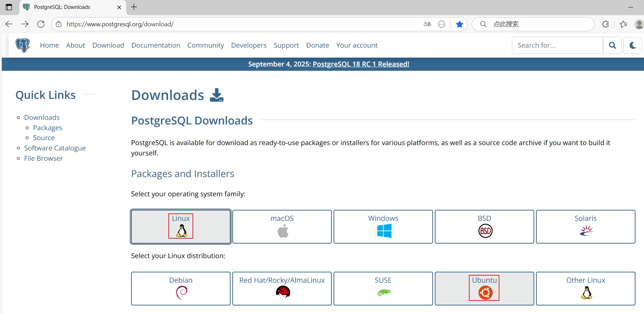Open the Community menu item
This screenshot has height=314, width=644.
(206, 45)
